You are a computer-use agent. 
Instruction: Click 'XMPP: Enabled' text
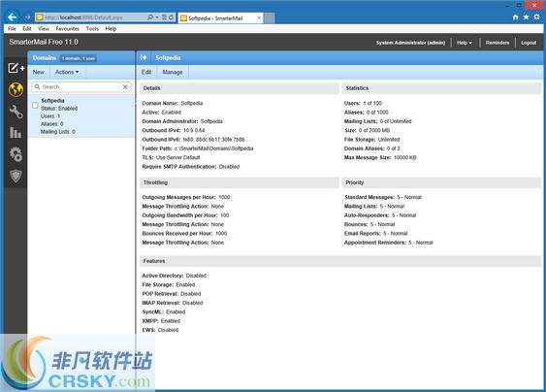point(161,321)
